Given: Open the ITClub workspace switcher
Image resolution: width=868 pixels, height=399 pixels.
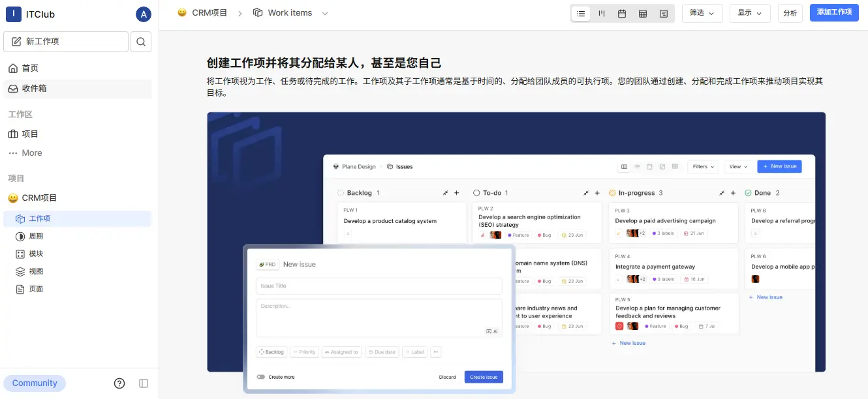Looking at the screenshot, I should coord(39,14).
